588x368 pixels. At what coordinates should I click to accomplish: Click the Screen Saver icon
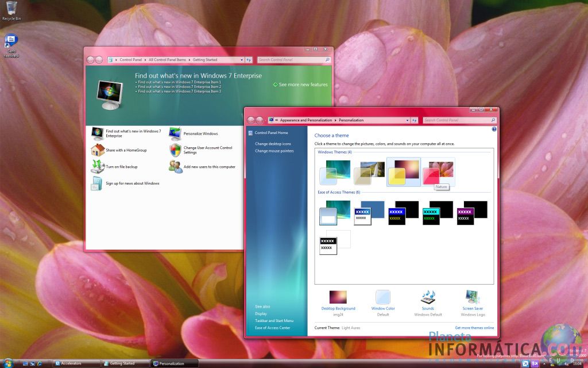(473, 297)
